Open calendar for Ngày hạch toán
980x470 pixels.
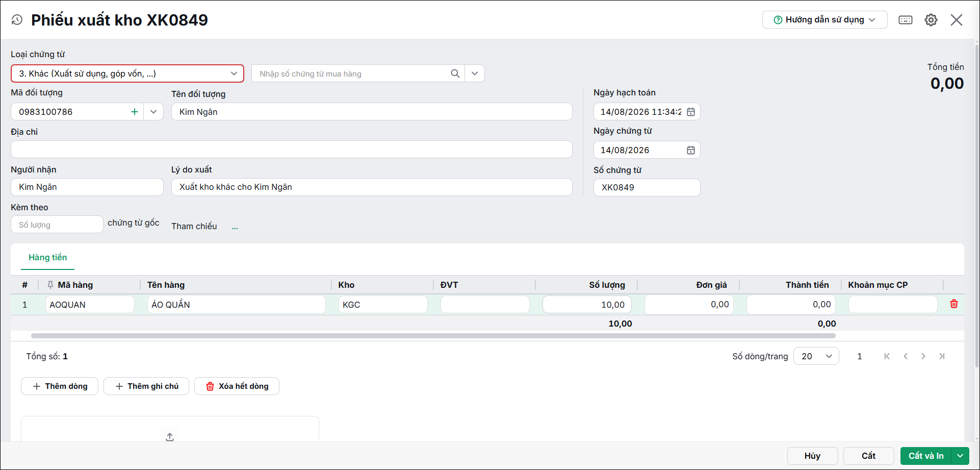pyautogui.click(x=691, y=112)
